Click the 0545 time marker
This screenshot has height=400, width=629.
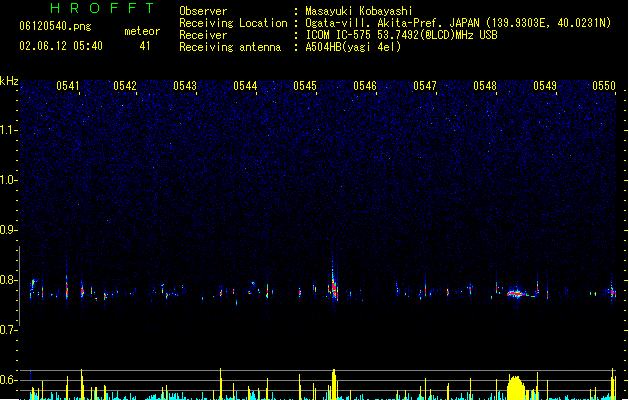click(305, 86)
